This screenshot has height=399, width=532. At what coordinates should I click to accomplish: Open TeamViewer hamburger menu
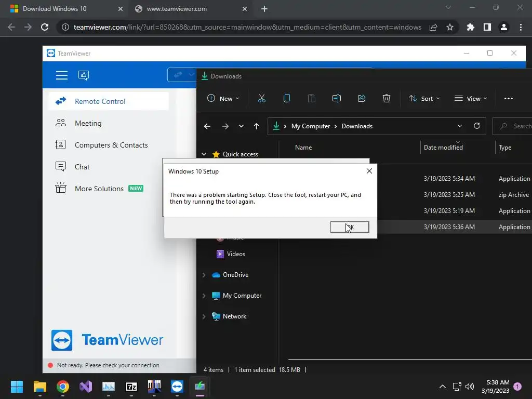point(62,75)
